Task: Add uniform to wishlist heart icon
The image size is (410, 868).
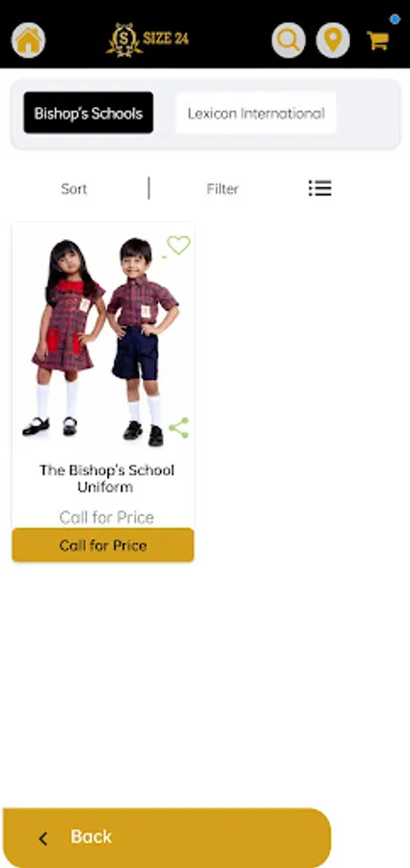Action: (178, 245)
